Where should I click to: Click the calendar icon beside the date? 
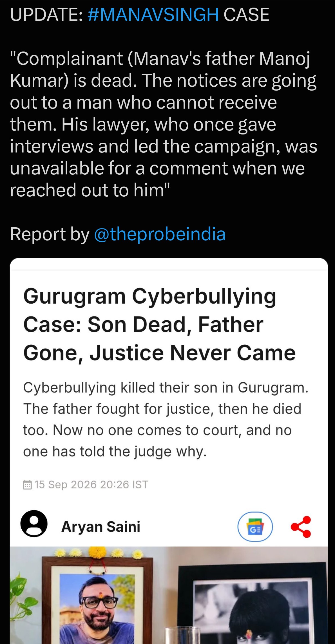27,485
